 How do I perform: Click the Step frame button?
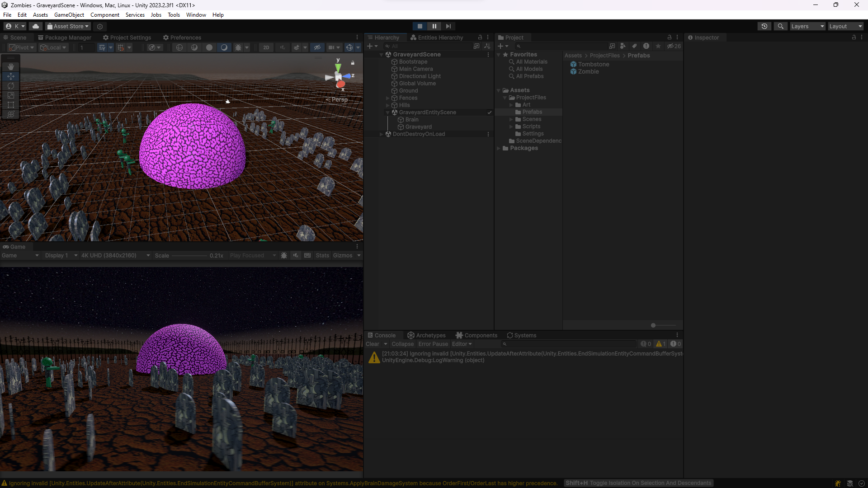(448, 26)
